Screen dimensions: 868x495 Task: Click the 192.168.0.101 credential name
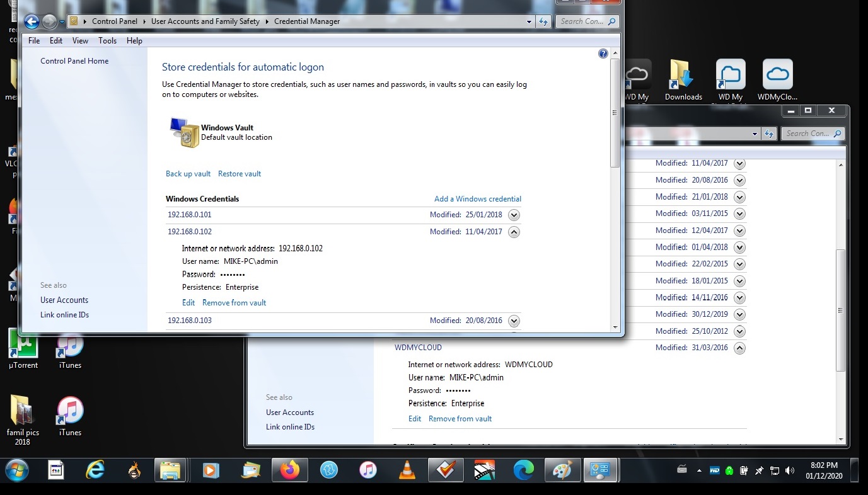190,215
